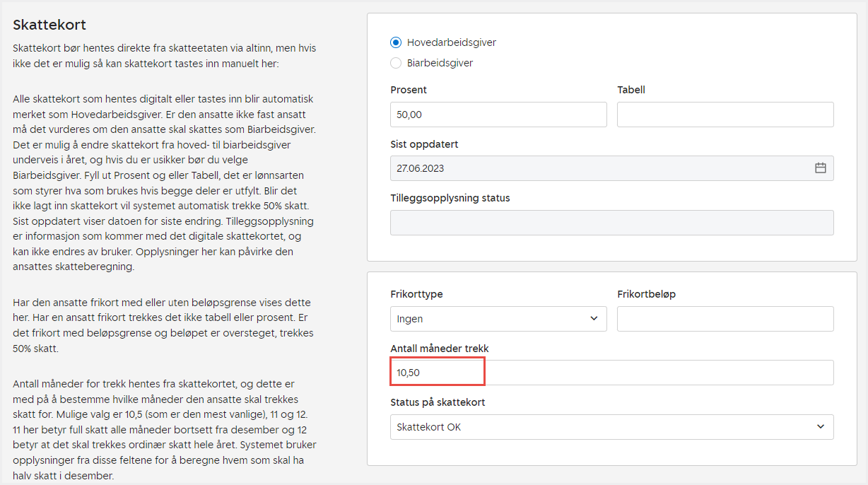
Task: Focus the Frikortbeløp input field
Action: click(725, 319)
